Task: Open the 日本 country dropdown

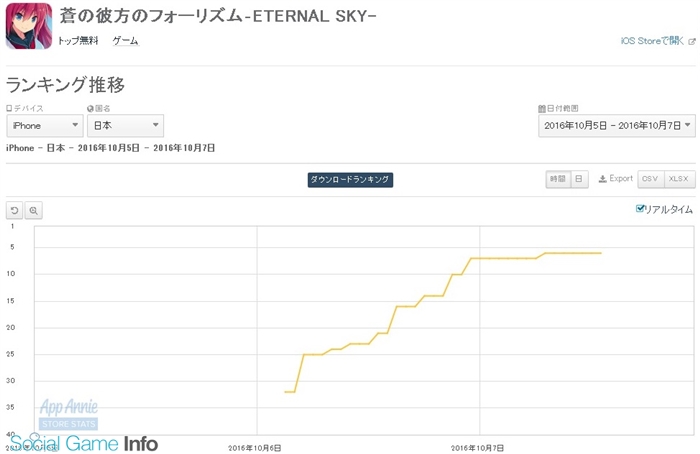Action: point(125,125)
